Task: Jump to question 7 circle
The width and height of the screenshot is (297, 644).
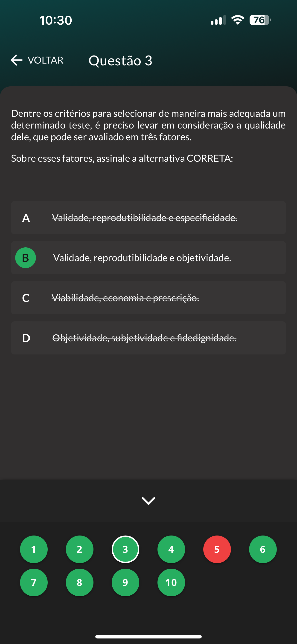Action: [x=34, y=583]
